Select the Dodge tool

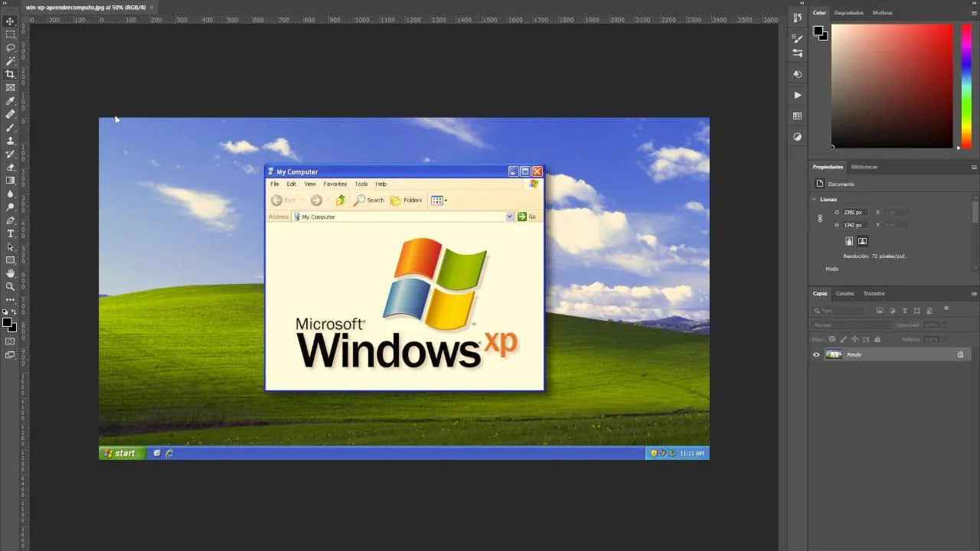(x=10, y=207)
